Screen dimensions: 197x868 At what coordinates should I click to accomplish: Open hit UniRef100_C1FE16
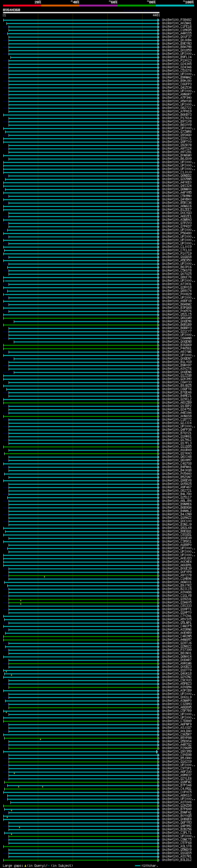pos(177,26)
